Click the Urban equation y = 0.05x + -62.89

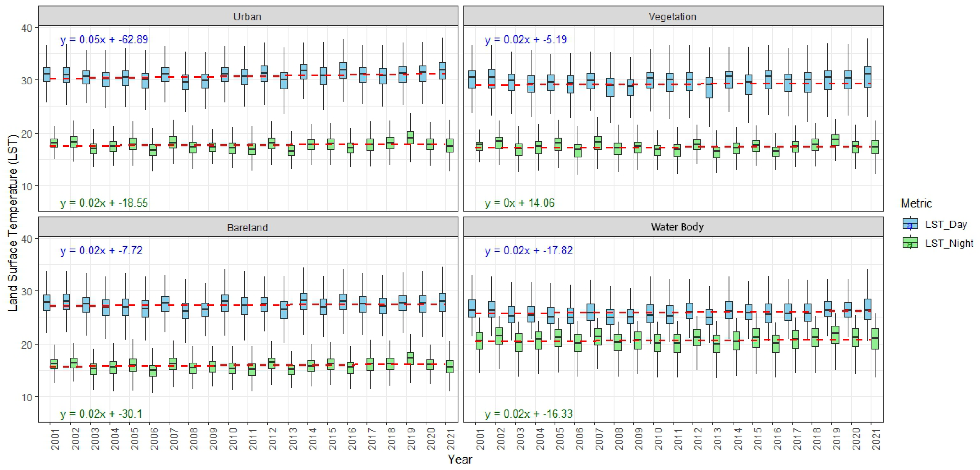pos(104,40)
